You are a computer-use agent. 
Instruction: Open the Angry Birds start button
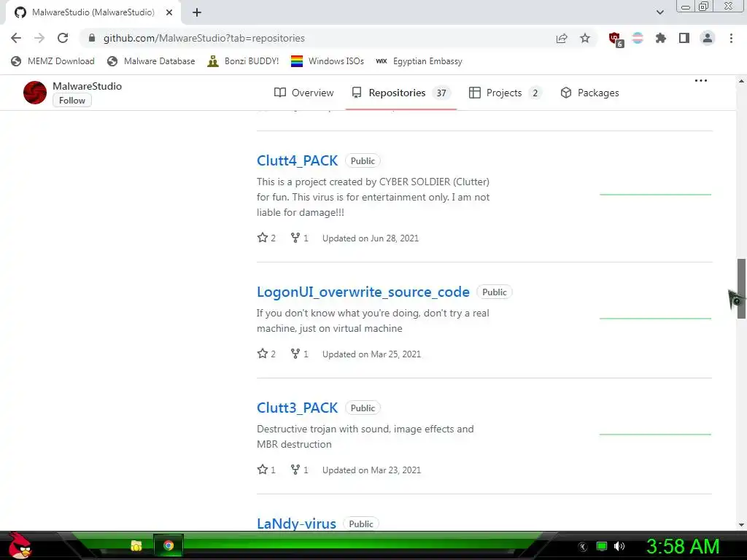click(19, 545)
